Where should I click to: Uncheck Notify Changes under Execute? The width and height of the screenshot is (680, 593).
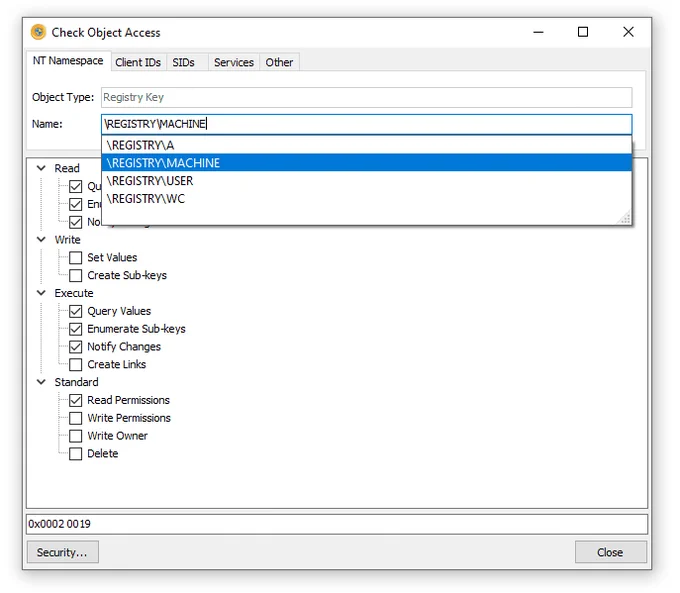point(75,347)
